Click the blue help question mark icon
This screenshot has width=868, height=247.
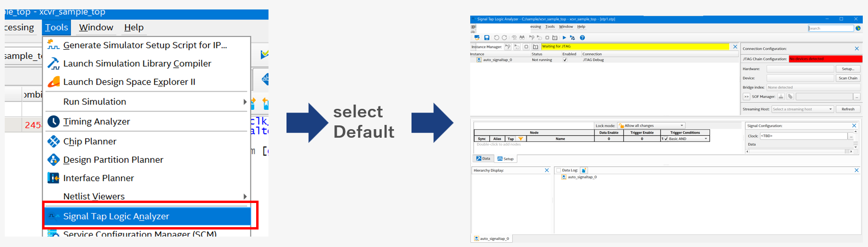click(x=582, y=38)
